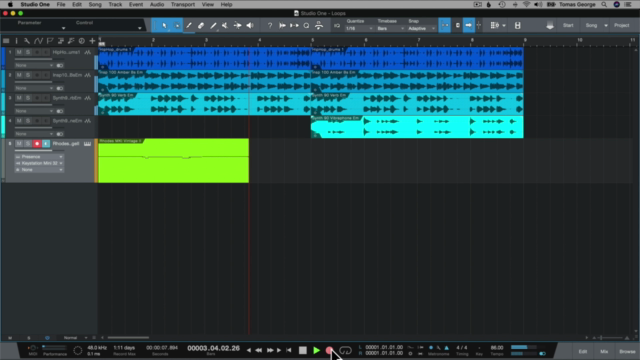Image resolution: width=640 pixels, height=360 pixels.
Task: Open the View menu
Action: [208, 4]
